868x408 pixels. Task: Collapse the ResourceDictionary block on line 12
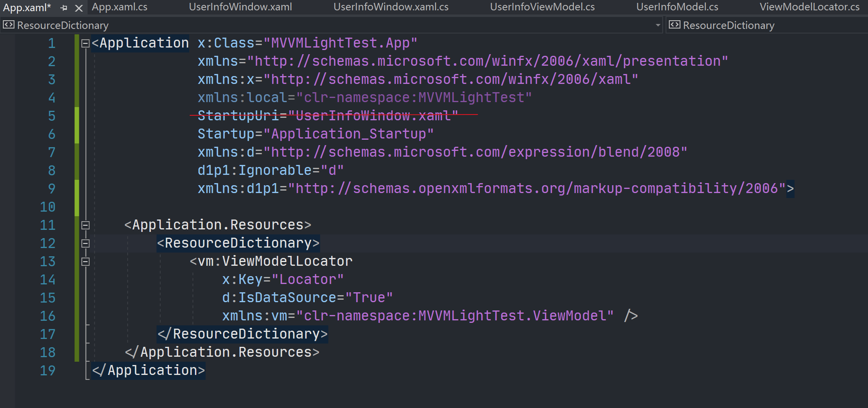(86, 243)
